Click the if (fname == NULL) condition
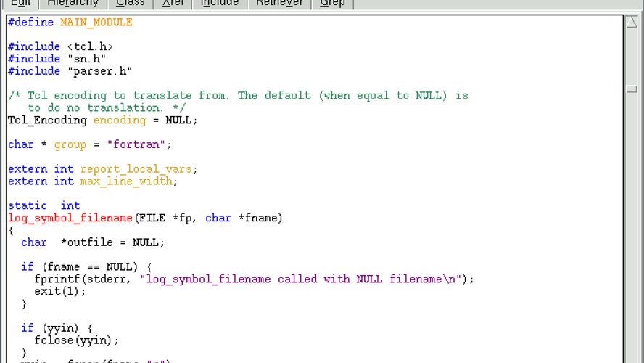The height and width of the screenshot is (363, 644). pyautogui.click(x=86, y=266)
